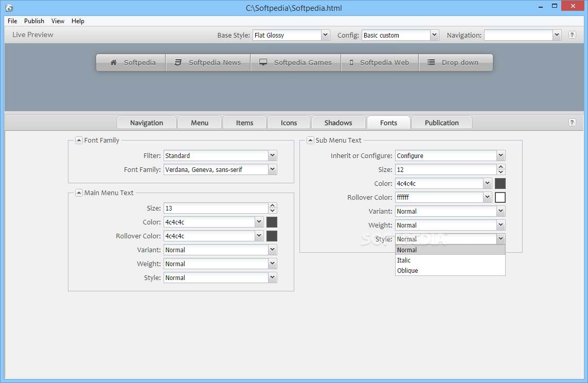
Task: Open the Base Style dropdown
Action: pos(326,35)
